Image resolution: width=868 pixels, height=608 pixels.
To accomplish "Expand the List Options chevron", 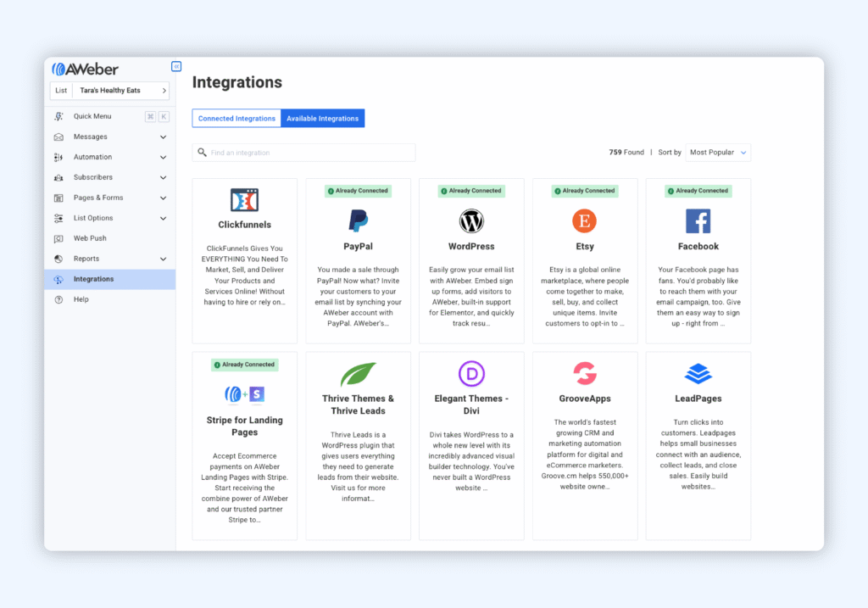I will point(164,218).
